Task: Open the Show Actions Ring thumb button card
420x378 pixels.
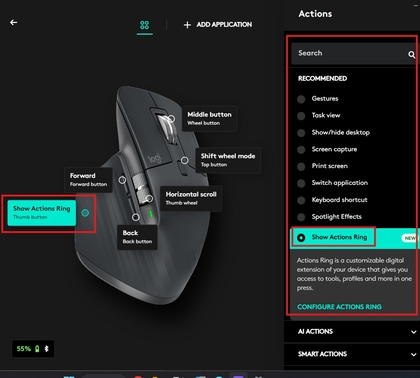Action: 42,213
